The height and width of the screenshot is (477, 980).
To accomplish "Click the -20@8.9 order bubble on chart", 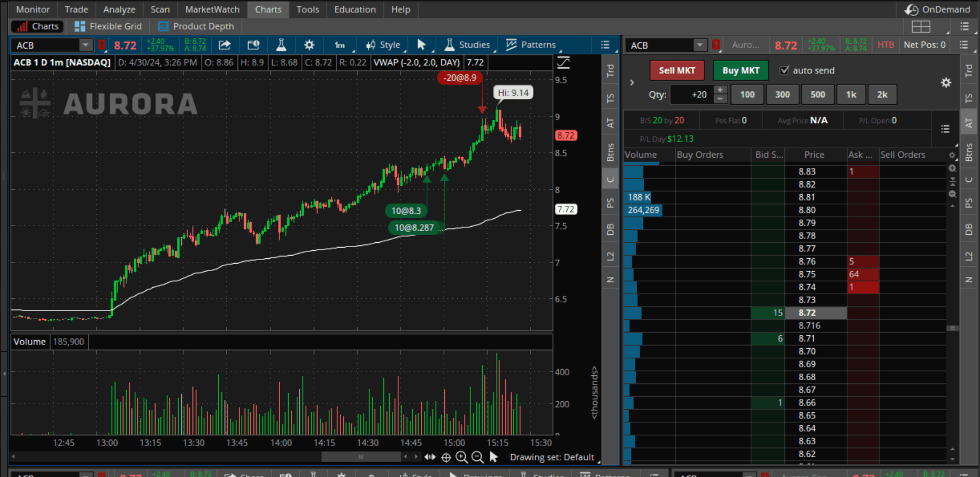I will (x=460, y=78).
